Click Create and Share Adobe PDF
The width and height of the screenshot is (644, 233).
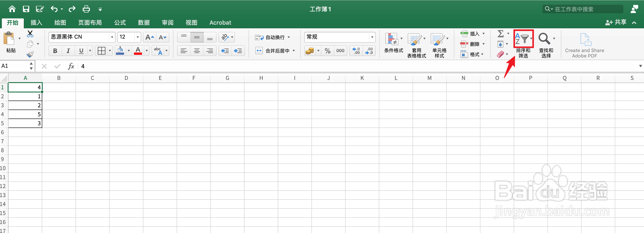pos(584,45)
